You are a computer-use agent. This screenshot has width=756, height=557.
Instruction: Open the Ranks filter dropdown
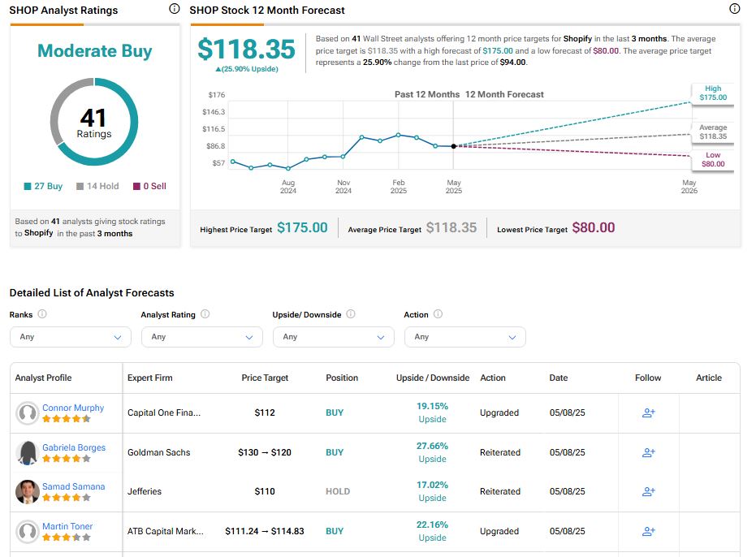tap(71, 337)
